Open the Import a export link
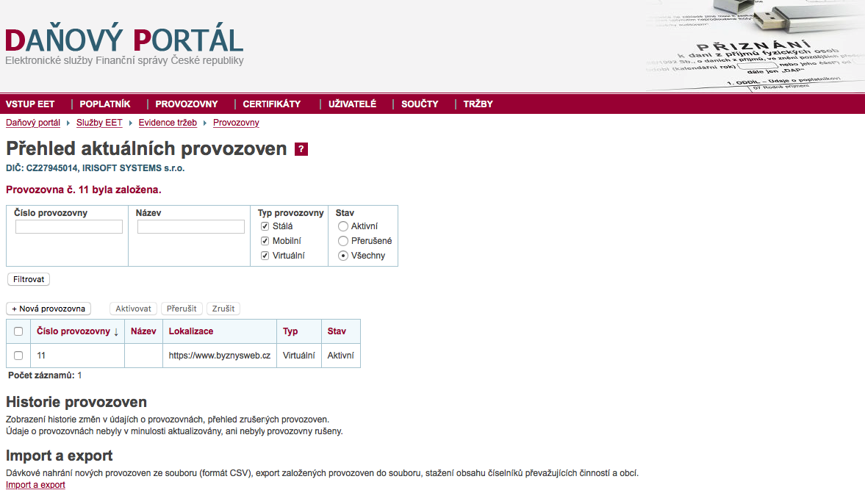 pos(35,485)
